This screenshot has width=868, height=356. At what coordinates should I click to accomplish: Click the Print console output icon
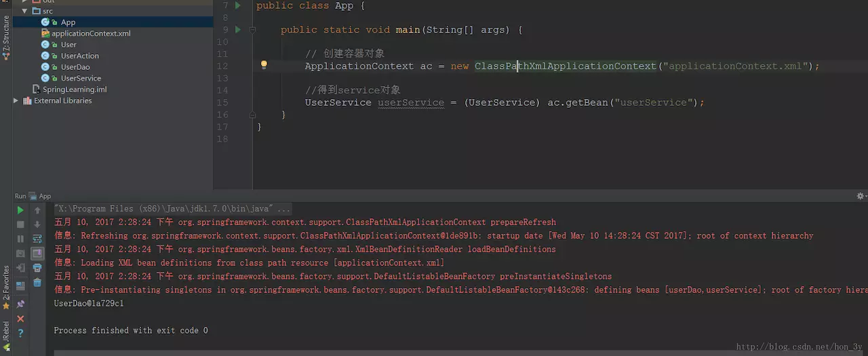pos(37,268)
